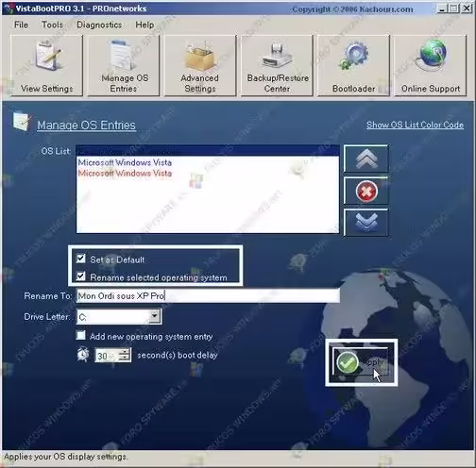Click the Manage OS Entries heading link
Image resolution: width=476 pixels, height=468 pixels.
[86, 125]
